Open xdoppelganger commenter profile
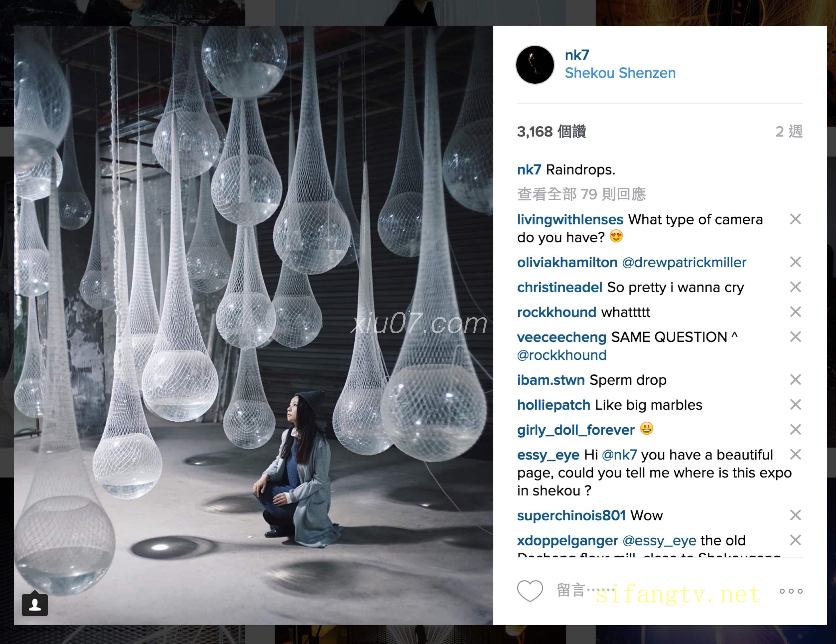 click(567, 541)
